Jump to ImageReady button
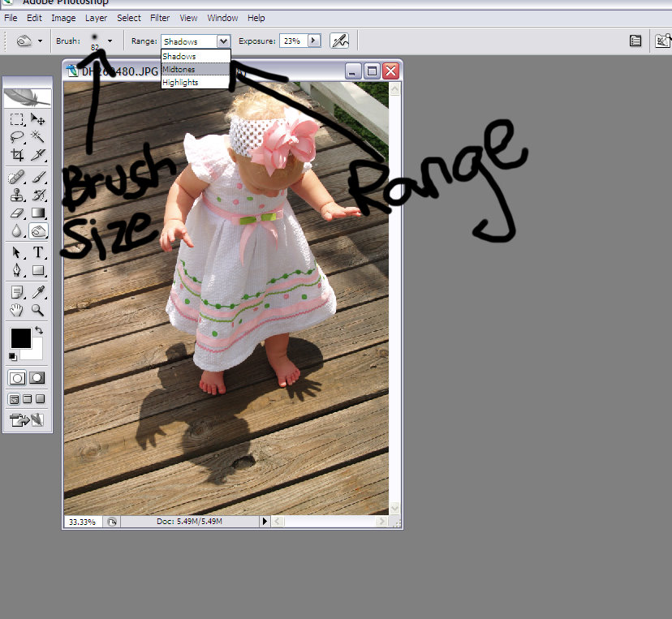 27,419
